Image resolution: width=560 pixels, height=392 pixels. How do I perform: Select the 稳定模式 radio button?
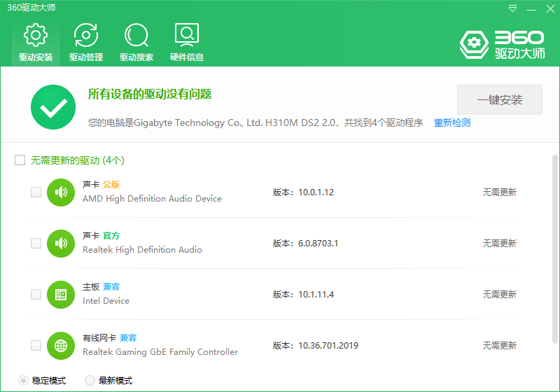(23, 381)
